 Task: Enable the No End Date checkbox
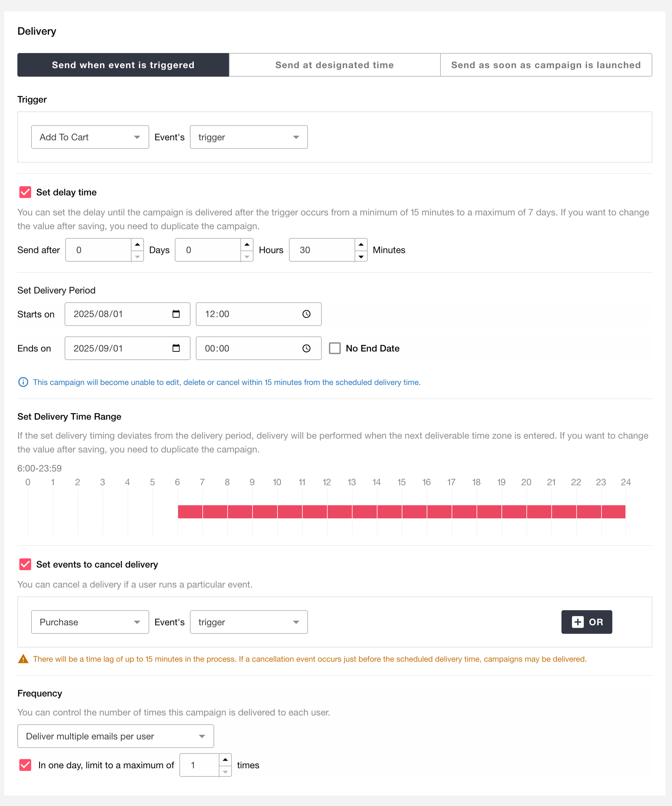pyautogui.click(x=335, y=348)
